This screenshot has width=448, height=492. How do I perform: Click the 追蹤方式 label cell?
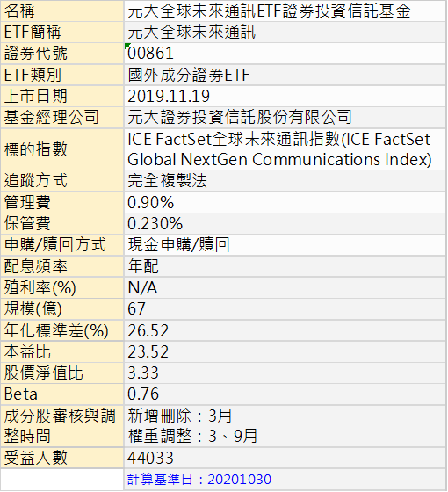(62, 181)
